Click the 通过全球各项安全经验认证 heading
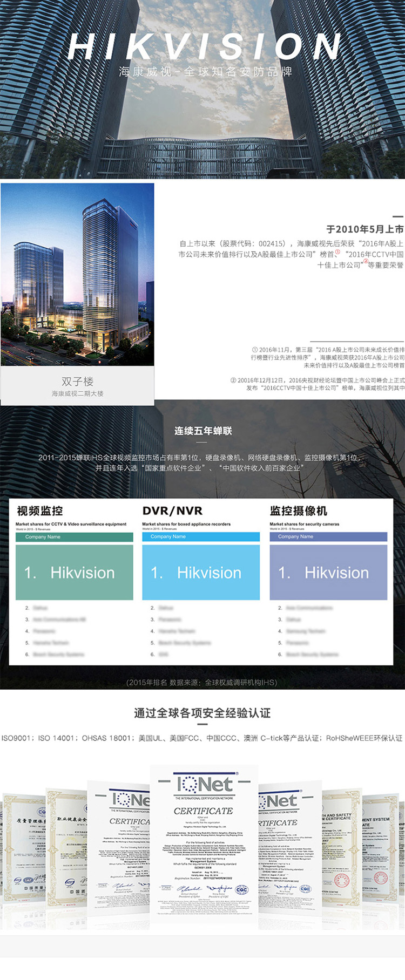Image resolution: width=405 pixels, height=980 pixels. coord(202,713)
